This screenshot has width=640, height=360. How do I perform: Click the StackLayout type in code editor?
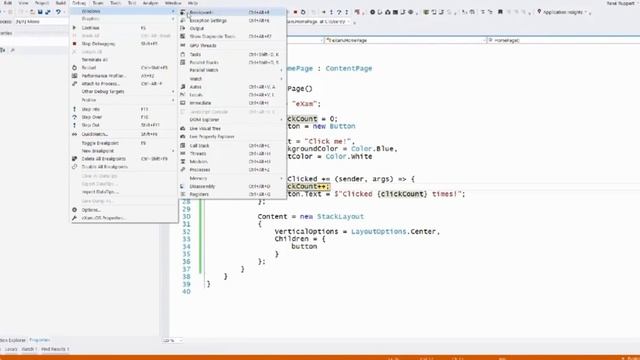(340, 217)
